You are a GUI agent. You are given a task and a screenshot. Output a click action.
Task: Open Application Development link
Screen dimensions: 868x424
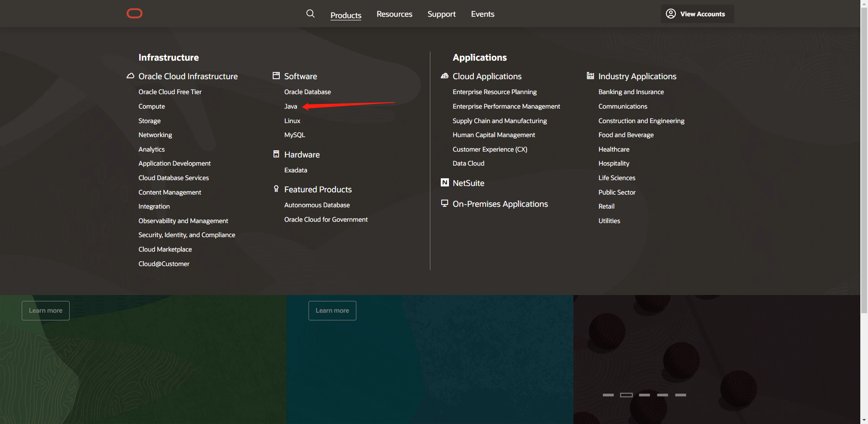[175, 163]
